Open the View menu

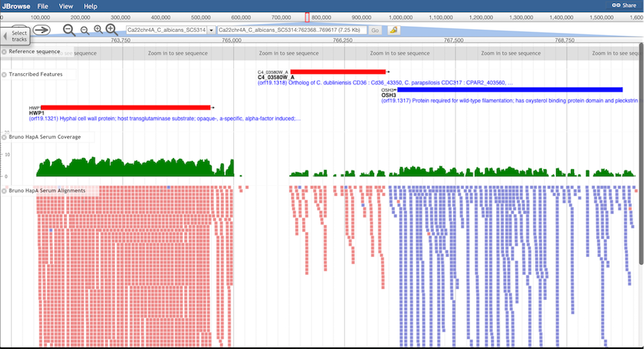66,5
